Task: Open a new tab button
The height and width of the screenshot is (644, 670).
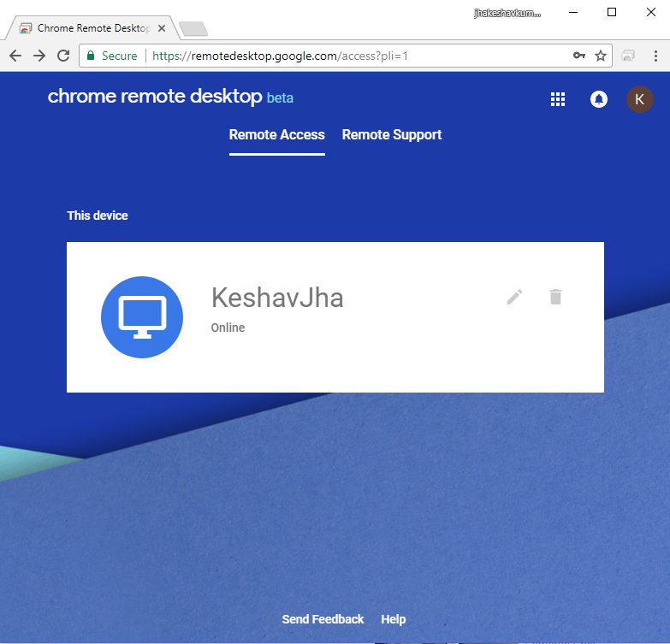Action: tap(193, 28)
